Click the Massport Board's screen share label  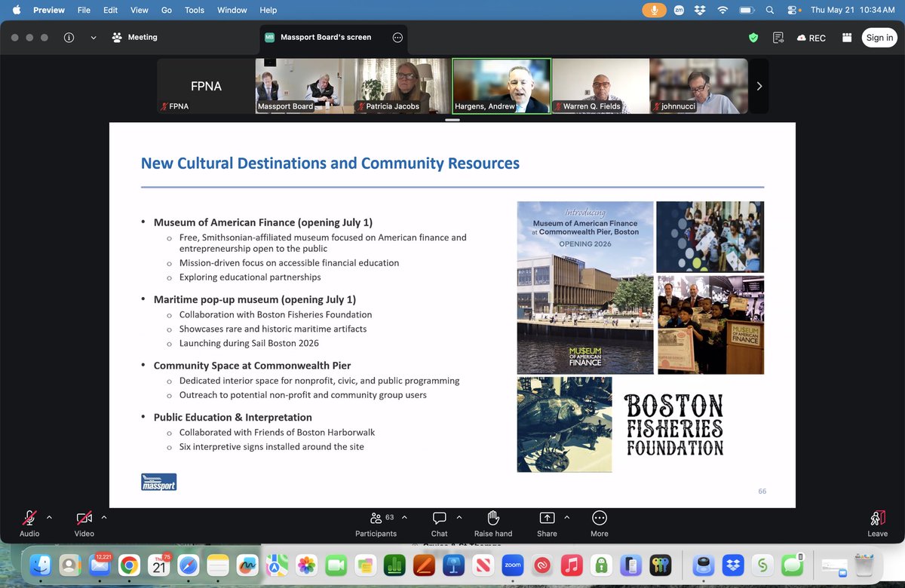pos(326,38)
